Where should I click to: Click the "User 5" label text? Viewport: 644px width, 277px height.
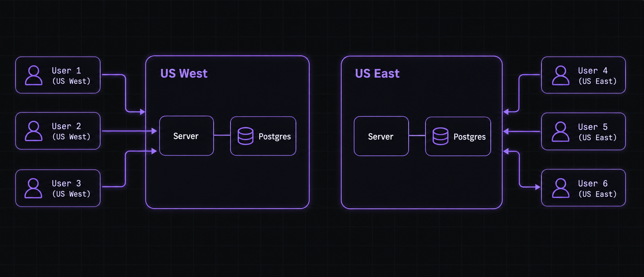point(593,127)
